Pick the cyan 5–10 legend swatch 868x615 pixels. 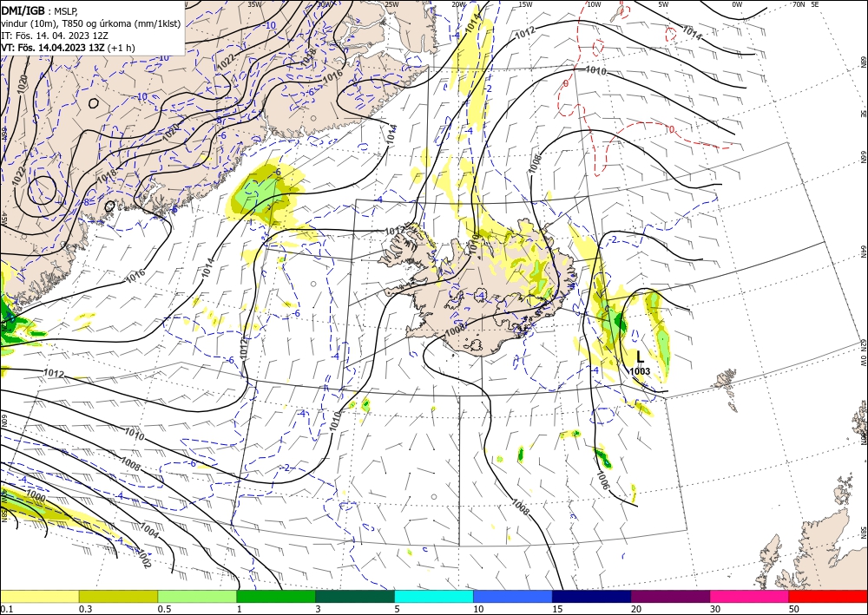click(x=434, y=597)
